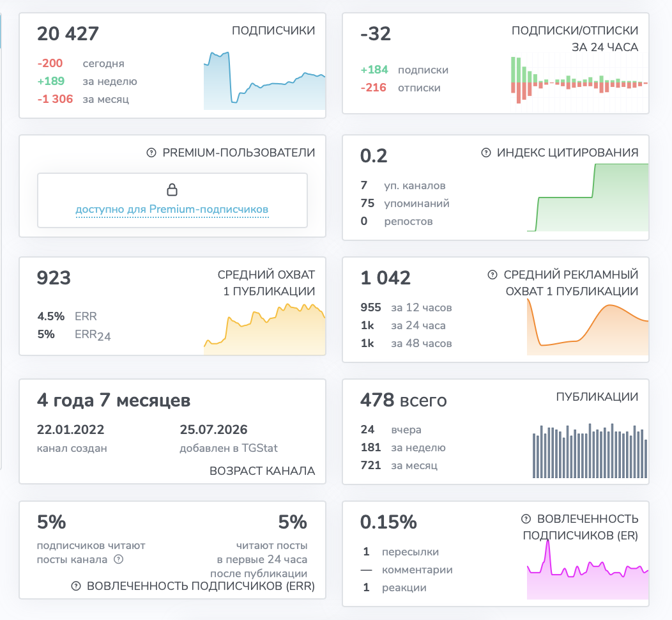
Task: Click the lock icon in the Premium card
Action: pos(172,190)
